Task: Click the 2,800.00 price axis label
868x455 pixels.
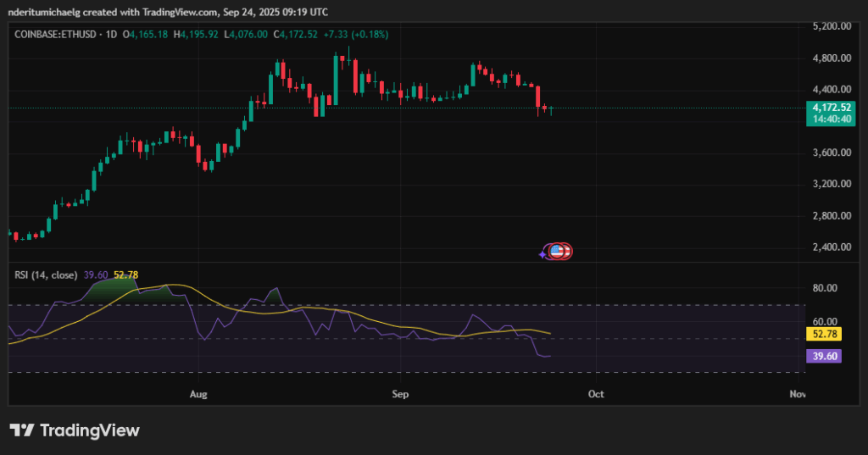Action: click(x=832, y=216)
